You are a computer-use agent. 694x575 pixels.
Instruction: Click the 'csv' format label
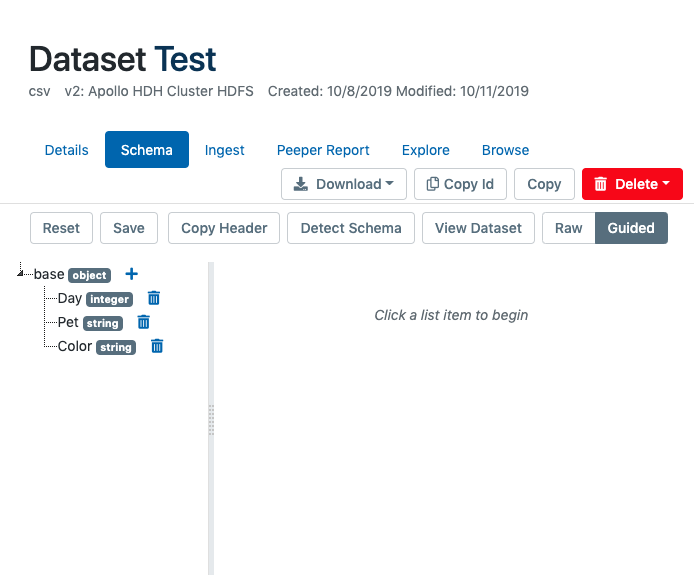(x=39, y=91)
